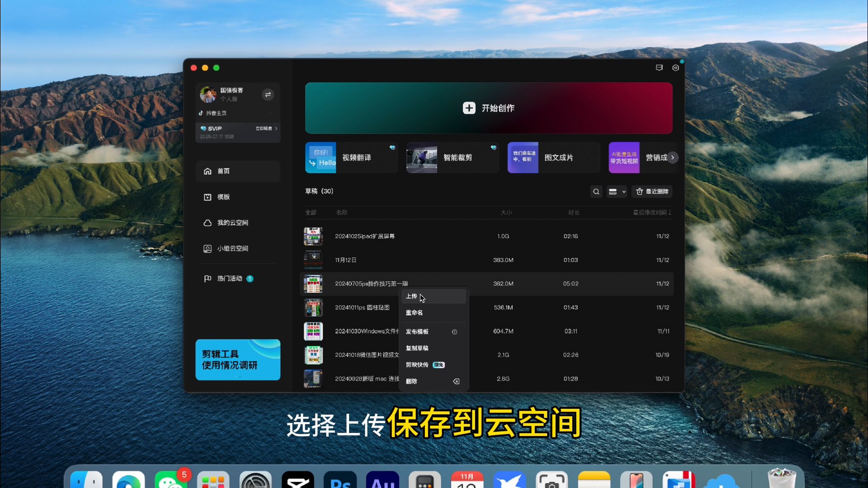The height and width of the screenshot is (488, 868).
Task: Go to 首页 in the sidebar
Action: tap(238, 171)
